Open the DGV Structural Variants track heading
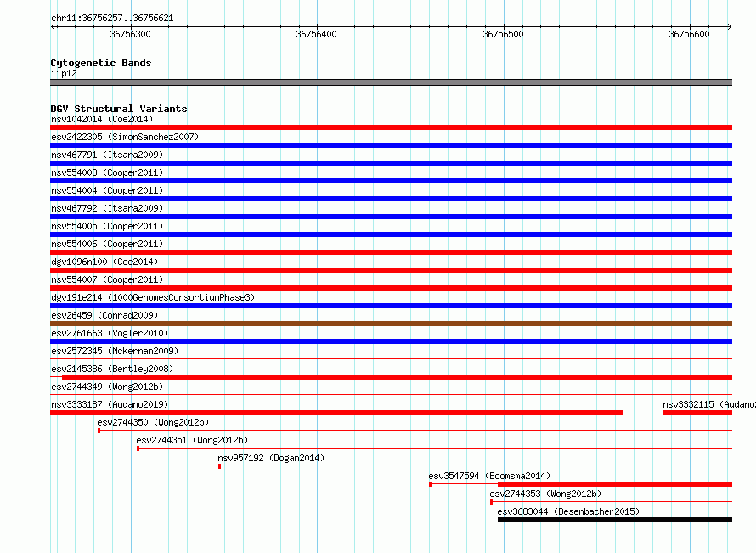 [x=119, y=109]
